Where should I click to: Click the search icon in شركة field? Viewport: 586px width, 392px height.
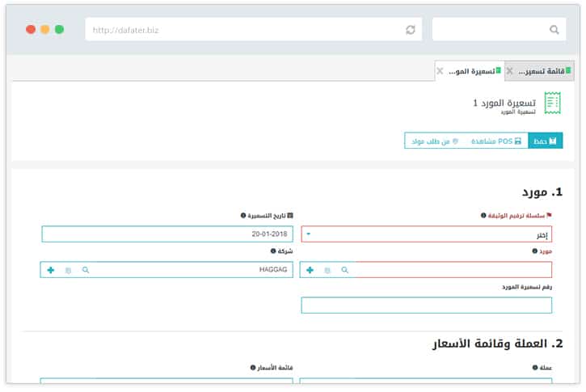pyautogui.click(x=86, y=270)
